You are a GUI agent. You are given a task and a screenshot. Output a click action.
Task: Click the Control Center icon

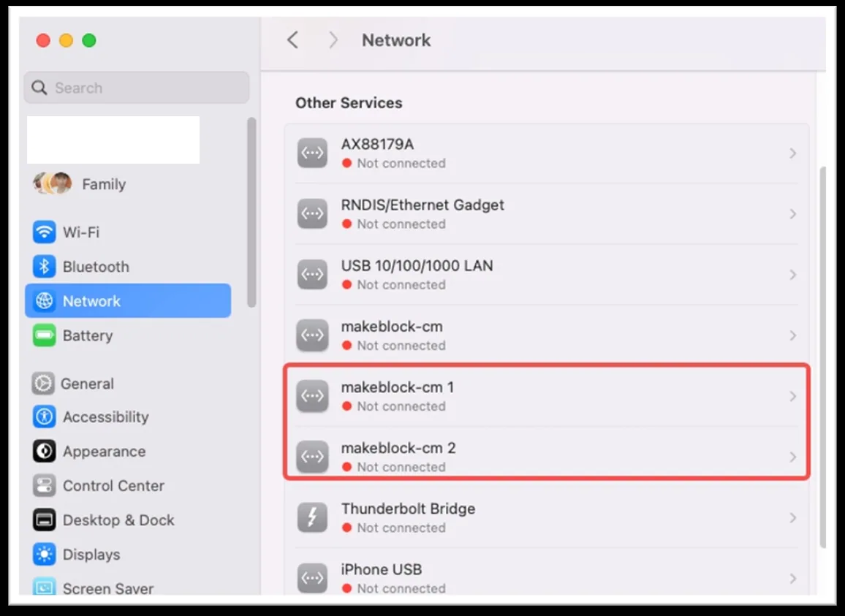coord(44,486)
